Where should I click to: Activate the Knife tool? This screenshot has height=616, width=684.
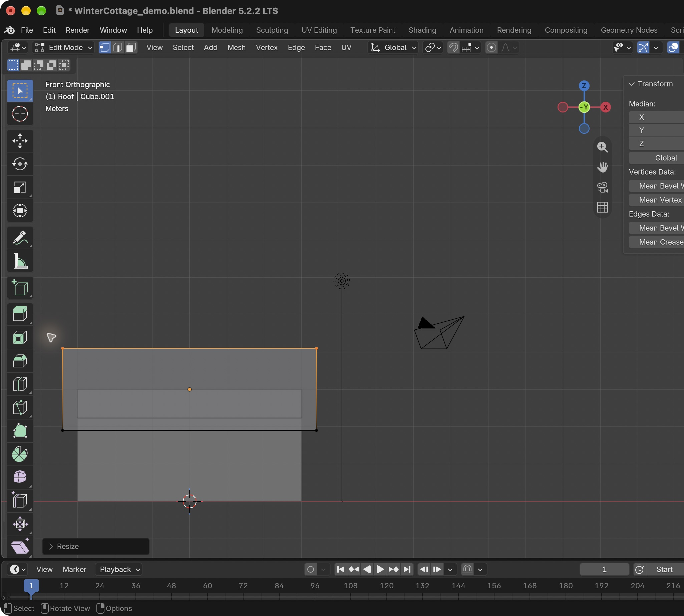tap(20, 407)
